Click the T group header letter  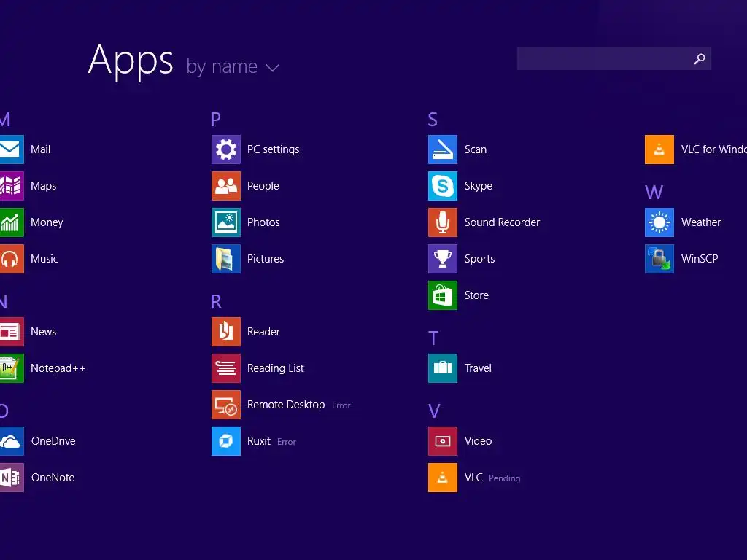coord(433,338)
